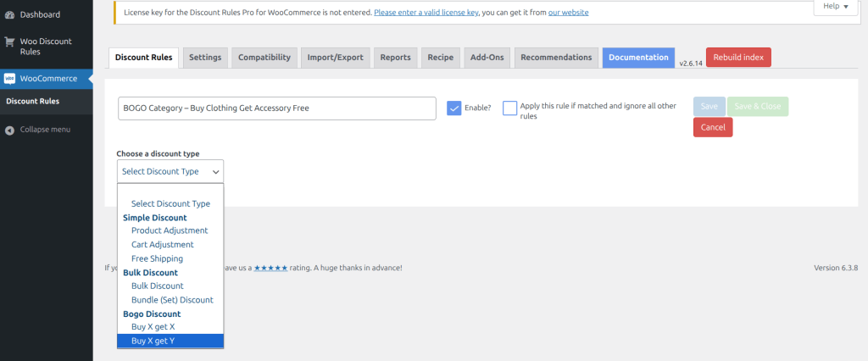Go to the Reports tab
868x361 pixels.
(395, 58)
